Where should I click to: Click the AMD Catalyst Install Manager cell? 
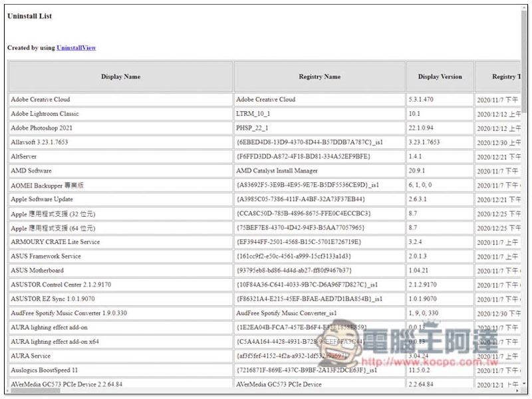320,171
